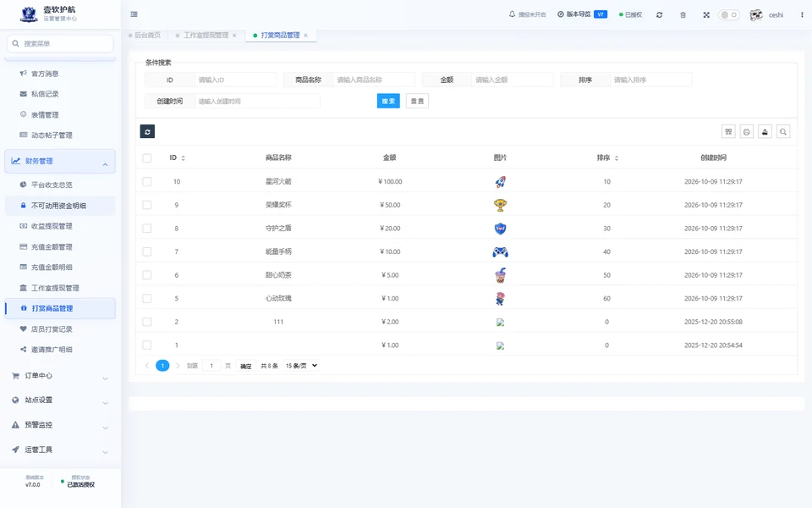
Task: Click the shield image in row 守护之盾
Action: click(x=500, y=229)
